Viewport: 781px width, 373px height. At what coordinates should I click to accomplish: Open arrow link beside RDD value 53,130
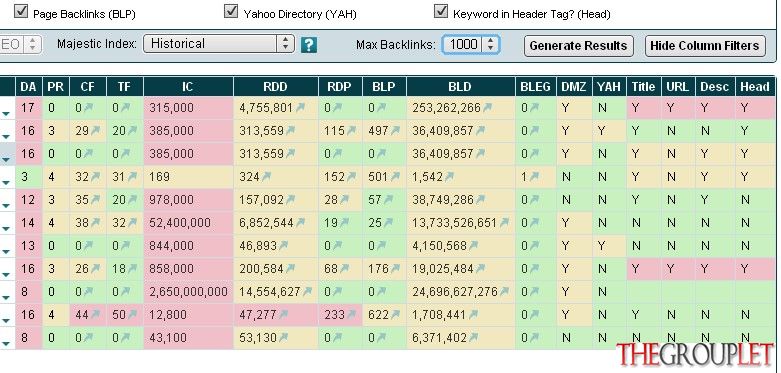(283, 338)
